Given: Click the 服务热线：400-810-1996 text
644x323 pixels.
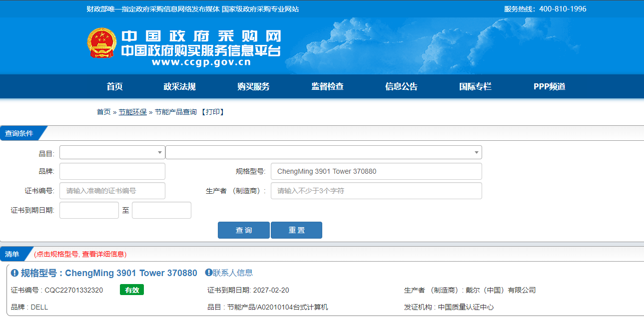Looking at the screenshot, I should click(545, 9).
